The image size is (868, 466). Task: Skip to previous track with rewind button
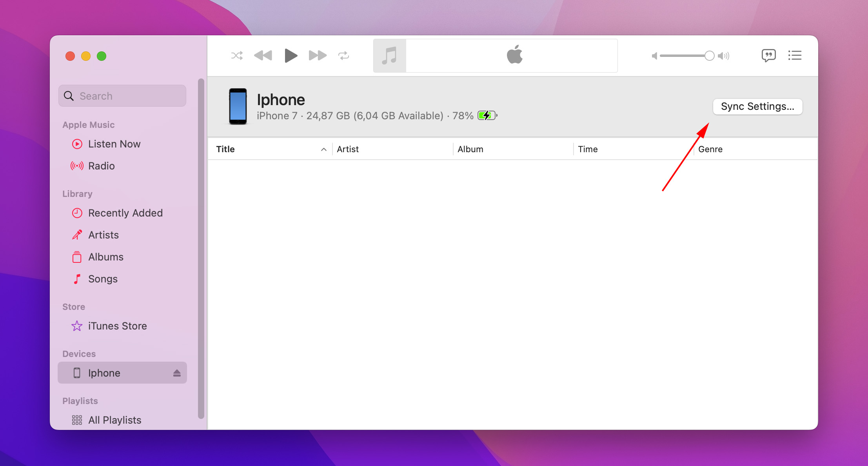click(263, 56)
